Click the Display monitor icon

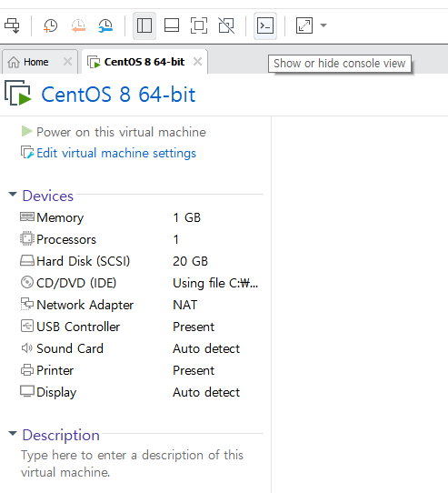[x=27, y=391]
